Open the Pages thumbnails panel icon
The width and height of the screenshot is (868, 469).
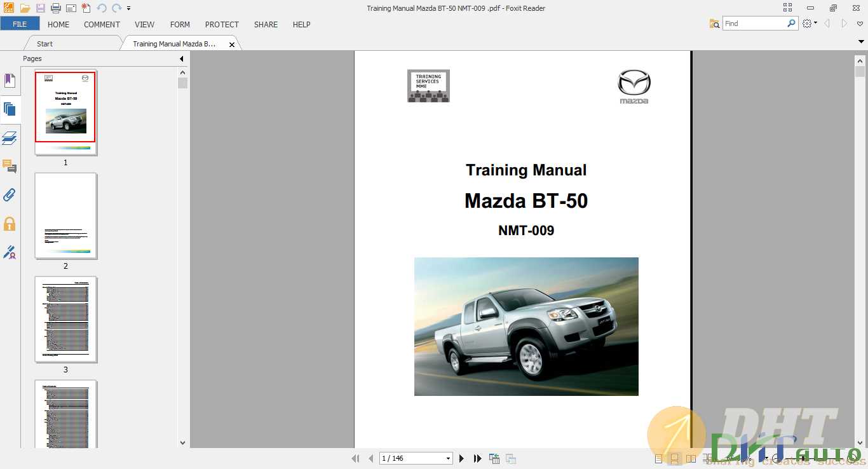pyautogui.click(x=10, y=109)
